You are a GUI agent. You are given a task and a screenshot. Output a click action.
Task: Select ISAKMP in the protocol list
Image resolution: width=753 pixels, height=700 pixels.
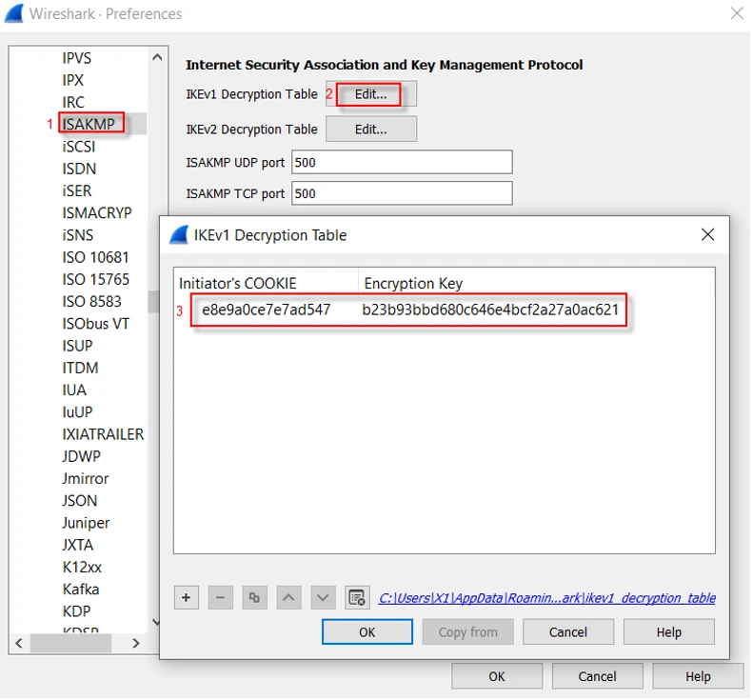[x=89, y=124]
